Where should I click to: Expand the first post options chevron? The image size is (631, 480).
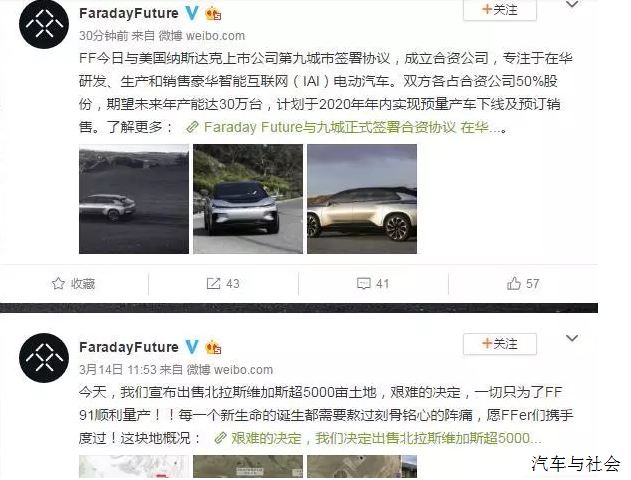572,5
